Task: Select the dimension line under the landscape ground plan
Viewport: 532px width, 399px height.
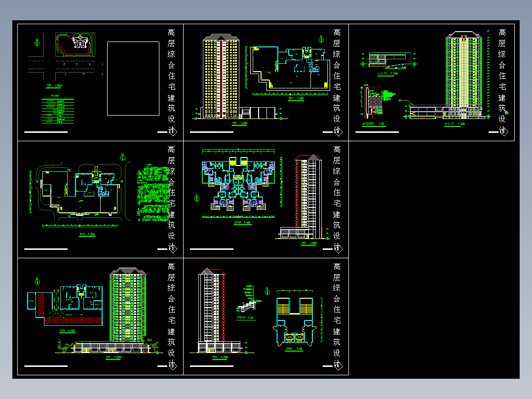Action: point(80,225)
